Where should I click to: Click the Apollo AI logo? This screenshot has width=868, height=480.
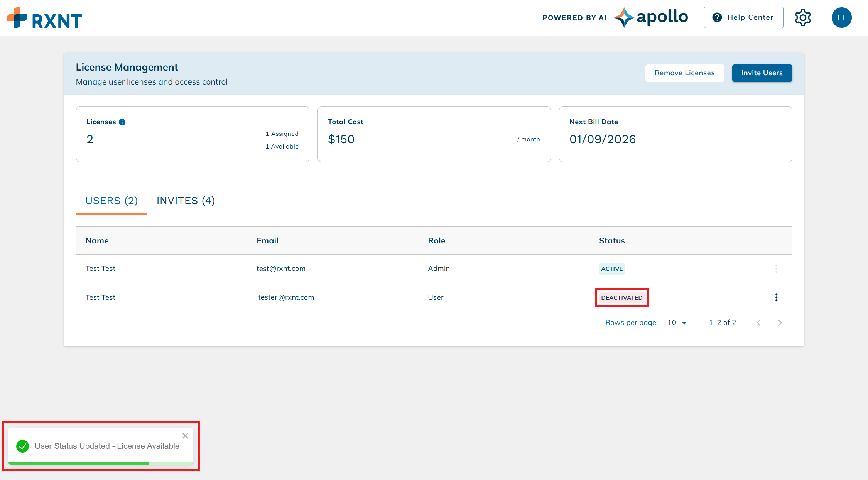(x=651, y=17)
